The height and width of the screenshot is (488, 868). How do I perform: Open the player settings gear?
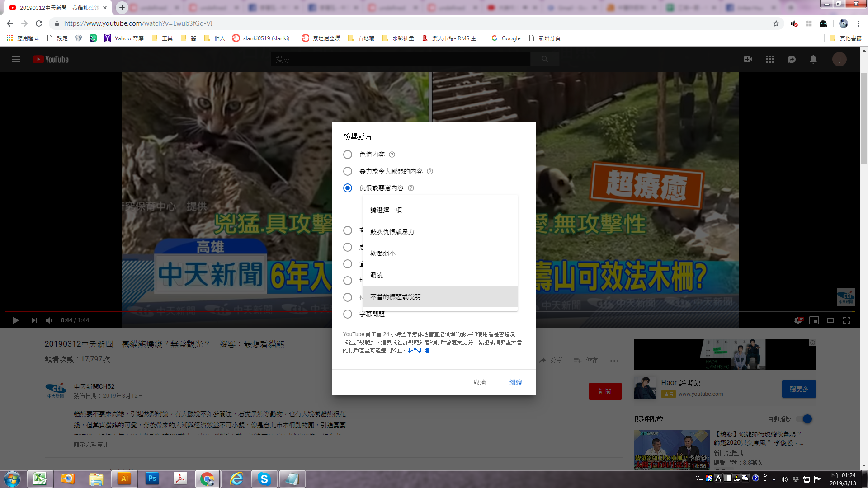(x=798, y=320)
